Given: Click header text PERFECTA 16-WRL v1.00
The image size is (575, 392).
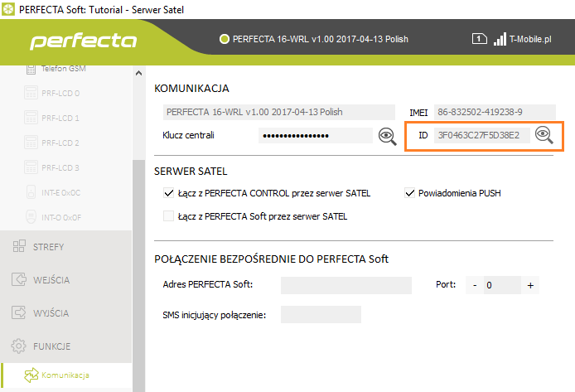Looking at the screenshot, I should point(321,39).
